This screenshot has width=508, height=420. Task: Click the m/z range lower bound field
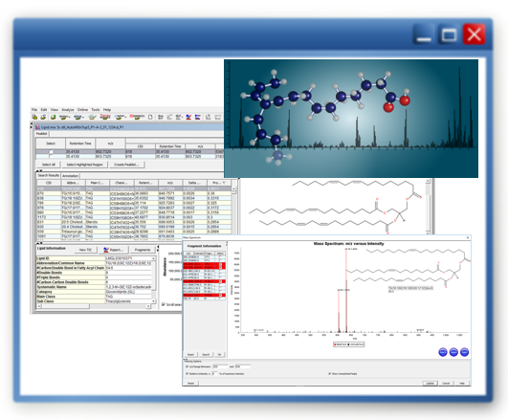point(220,366)
